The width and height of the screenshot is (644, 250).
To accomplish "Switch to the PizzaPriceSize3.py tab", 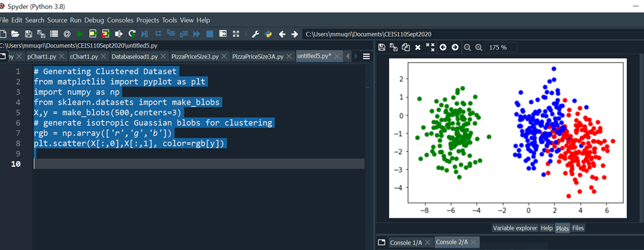I will [195, 56].
